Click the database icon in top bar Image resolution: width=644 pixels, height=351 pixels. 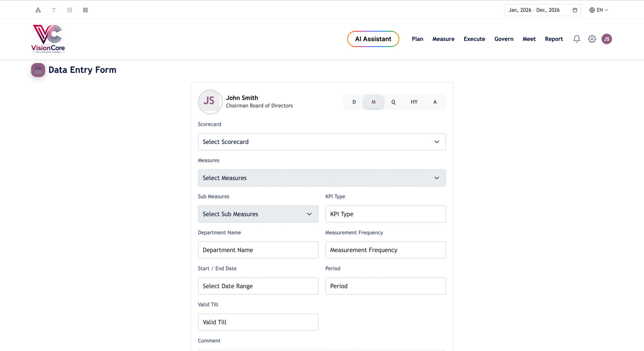pos(70,10)
